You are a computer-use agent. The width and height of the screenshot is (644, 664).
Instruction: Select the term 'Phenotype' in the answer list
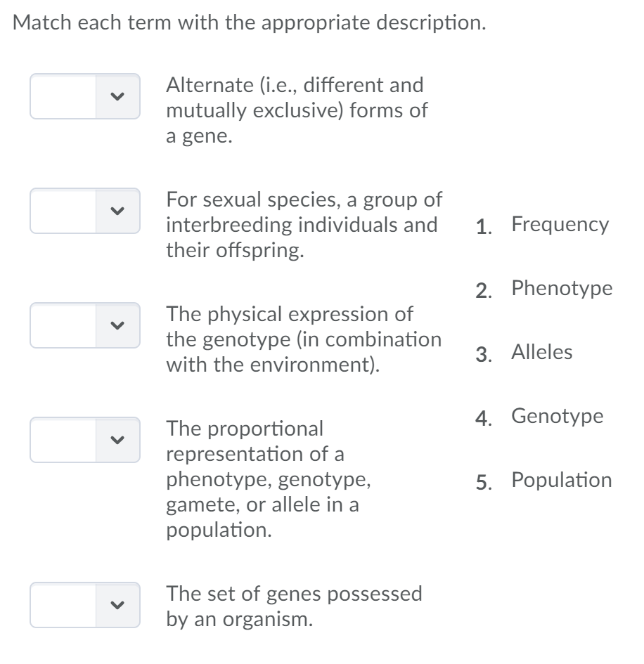[562, 288]
